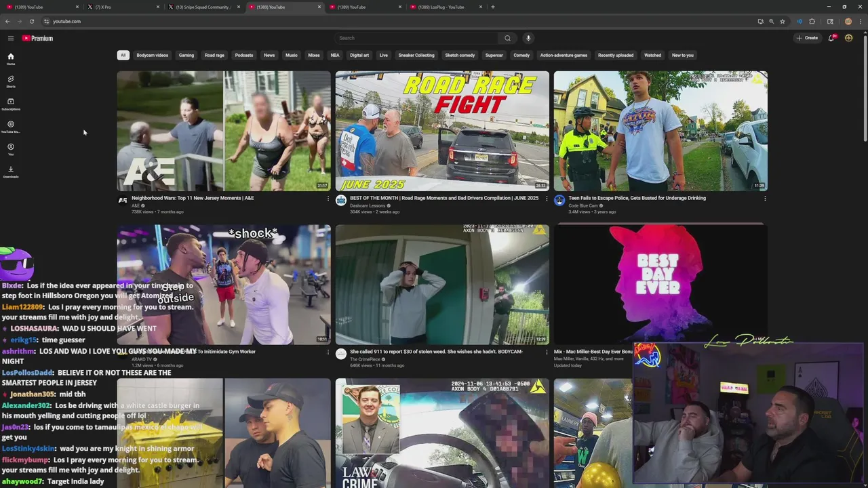868x488 pixels.
Task: Open the Best Day Ever mix thumbnail
Action: tap(660, 285)
